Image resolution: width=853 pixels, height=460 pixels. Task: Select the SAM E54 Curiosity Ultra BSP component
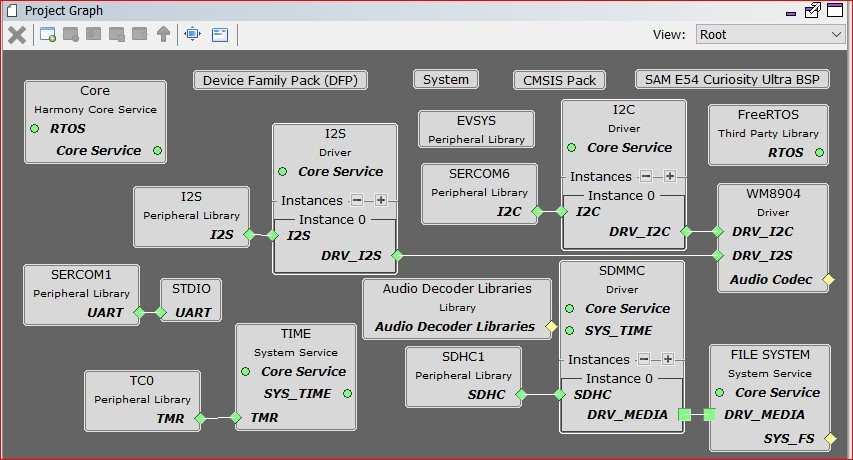pos(732,79)
